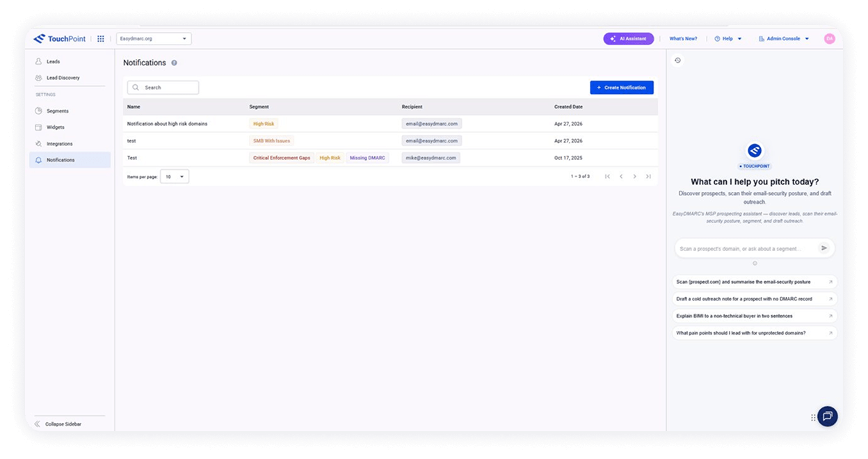The image size is (868, 459).
Task: Click the Notifications bell icon
Action: [x=38, y=160]
